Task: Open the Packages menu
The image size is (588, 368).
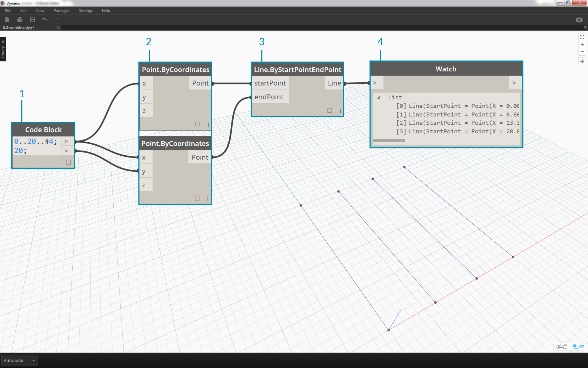Action: coord(61,11)
